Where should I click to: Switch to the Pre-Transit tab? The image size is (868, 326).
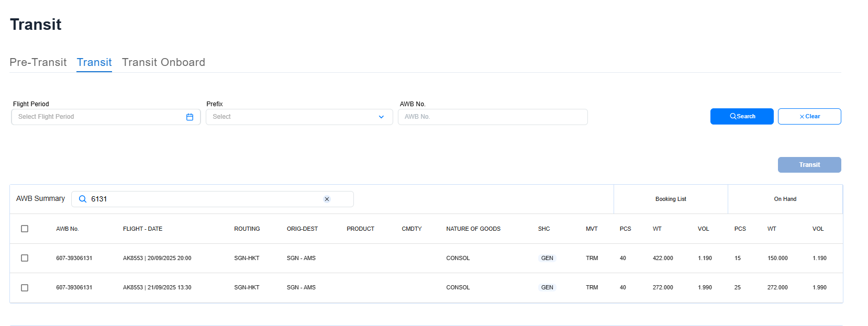pyautogui.click(x=38, y=62)
